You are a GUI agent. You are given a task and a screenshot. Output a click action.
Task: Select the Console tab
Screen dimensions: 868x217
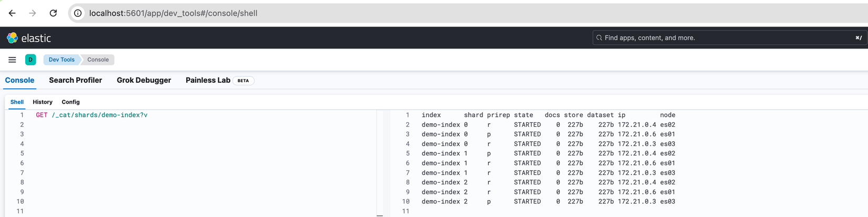tap(19, 81)
